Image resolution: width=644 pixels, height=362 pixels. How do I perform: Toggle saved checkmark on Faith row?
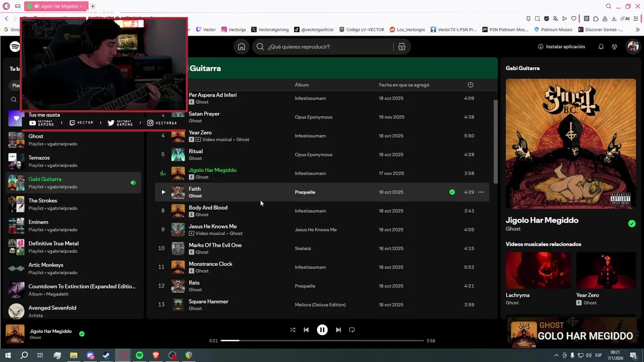point(452,192)
